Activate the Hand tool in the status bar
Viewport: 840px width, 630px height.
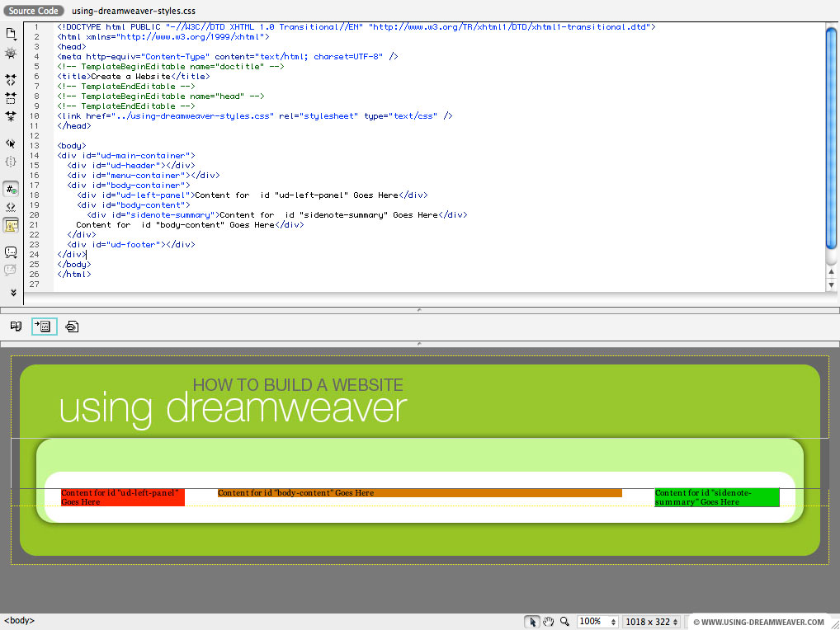coord(548,622)
